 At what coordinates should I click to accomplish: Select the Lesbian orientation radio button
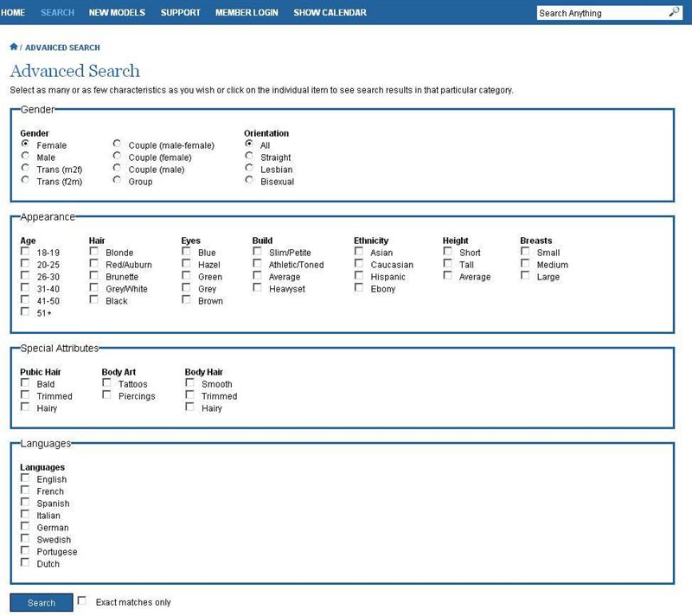tap(249, 168)
